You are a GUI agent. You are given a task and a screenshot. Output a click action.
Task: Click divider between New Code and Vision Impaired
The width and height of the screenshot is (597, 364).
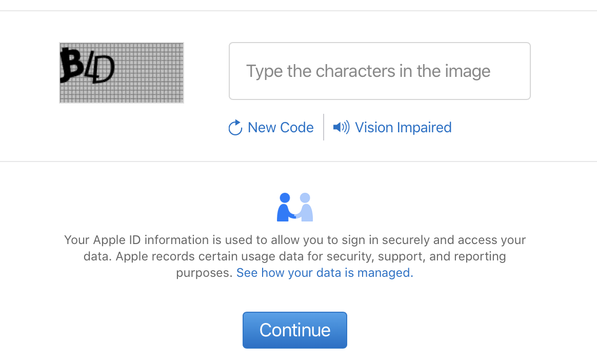[324, 127]
